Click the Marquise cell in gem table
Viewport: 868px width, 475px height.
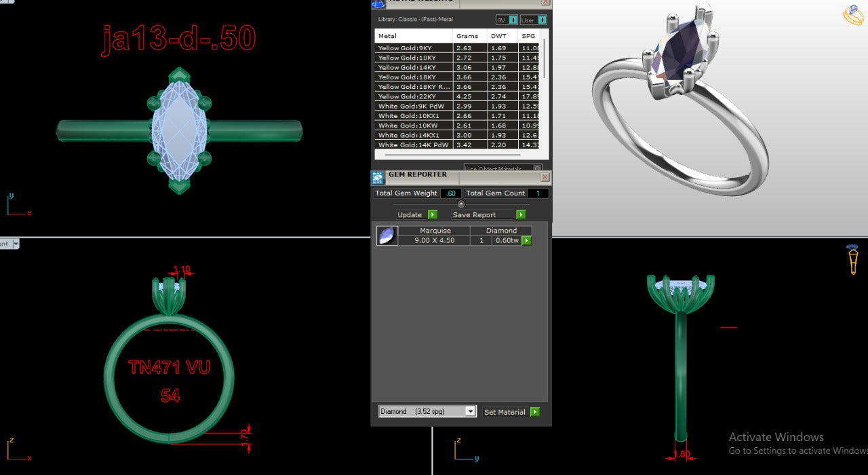click(x=435, y=231)
